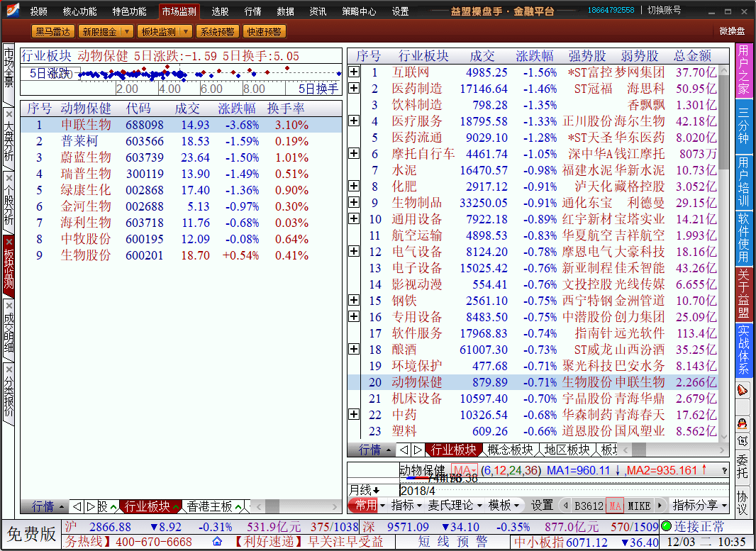
Task: Open the 新股掘金 dropdown arrow
Action: (x=127, y=32)
